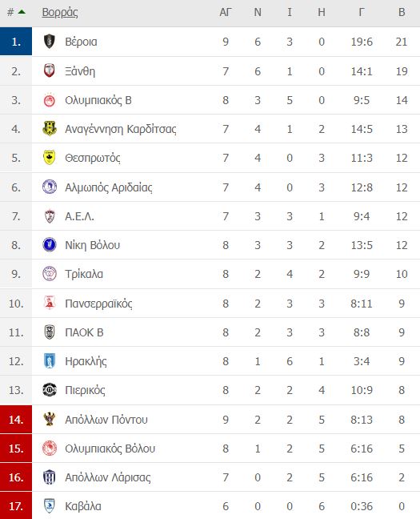Click the ΑΓ matches played column header

tap(226, 13)
